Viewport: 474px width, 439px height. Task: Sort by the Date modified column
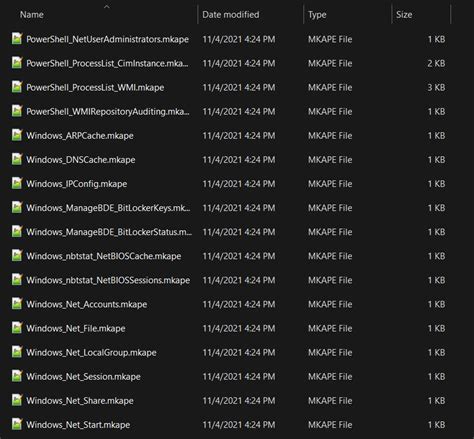231,15
